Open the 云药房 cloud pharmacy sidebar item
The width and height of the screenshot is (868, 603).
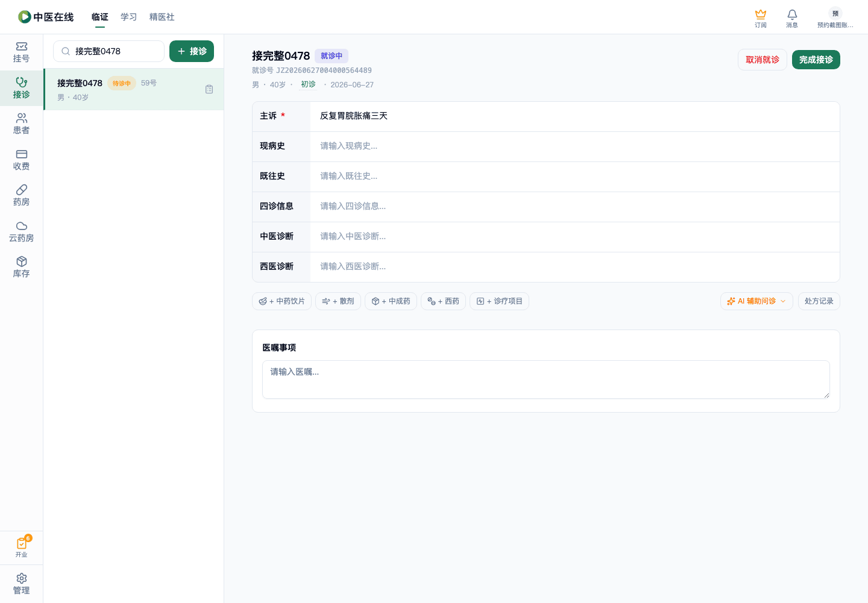pyautogui.click(x=22, y=232)
